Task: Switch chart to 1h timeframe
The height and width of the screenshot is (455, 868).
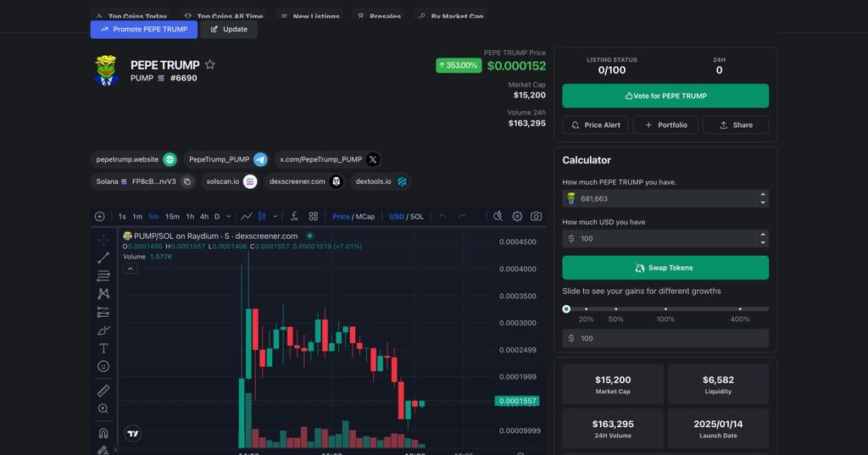Action: [190, 216]
